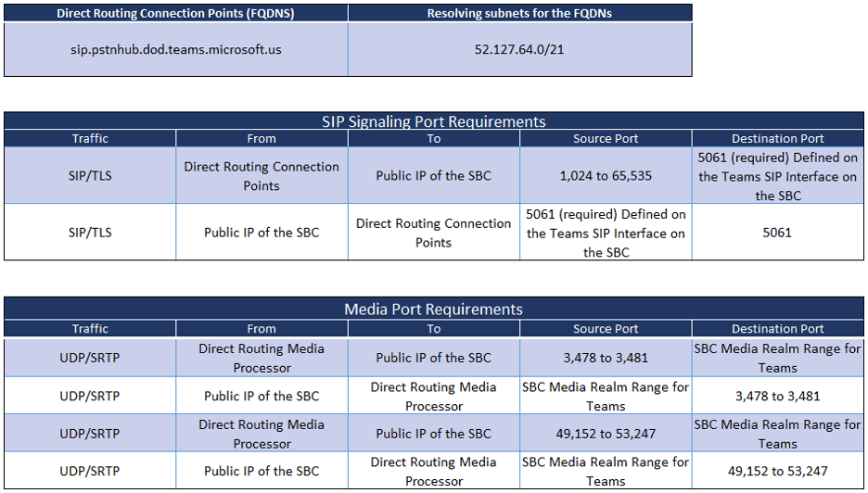Click Direct Routing Connection Points in To column

pyautogui.click(x=433, y=233)
